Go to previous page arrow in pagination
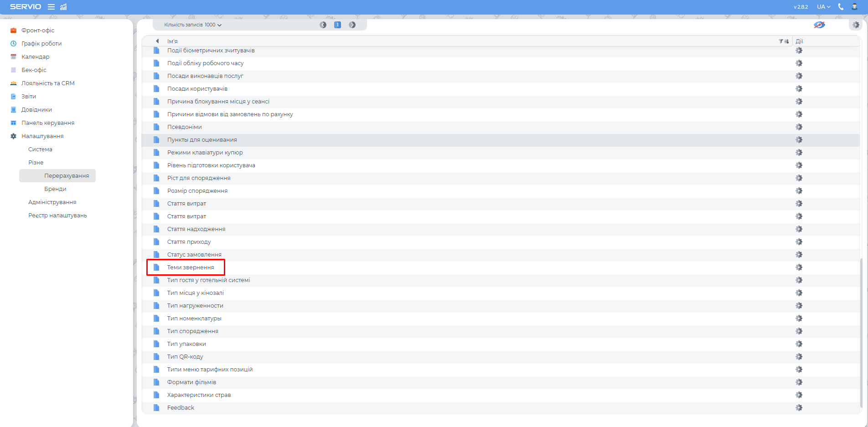This screenshot has height=427, width=868. (x=323, y=25)
